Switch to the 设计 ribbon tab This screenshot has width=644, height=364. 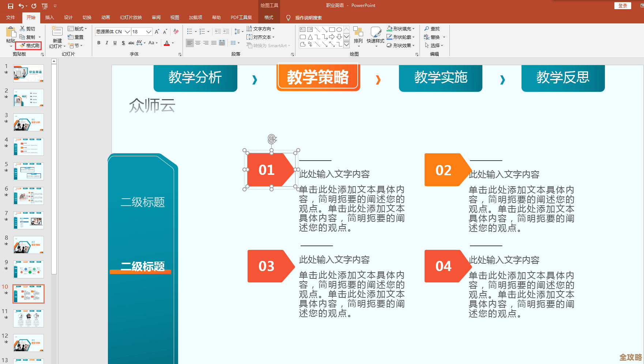(x=68, y=17)
